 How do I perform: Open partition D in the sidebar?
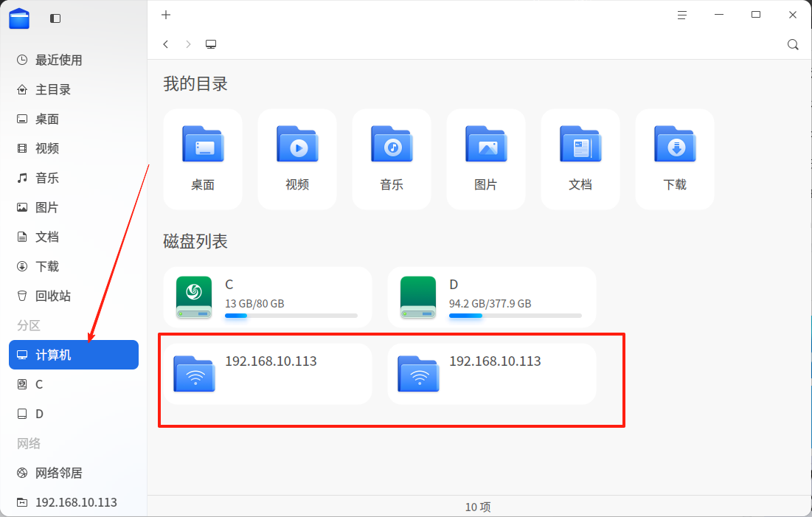coord(74,414)
